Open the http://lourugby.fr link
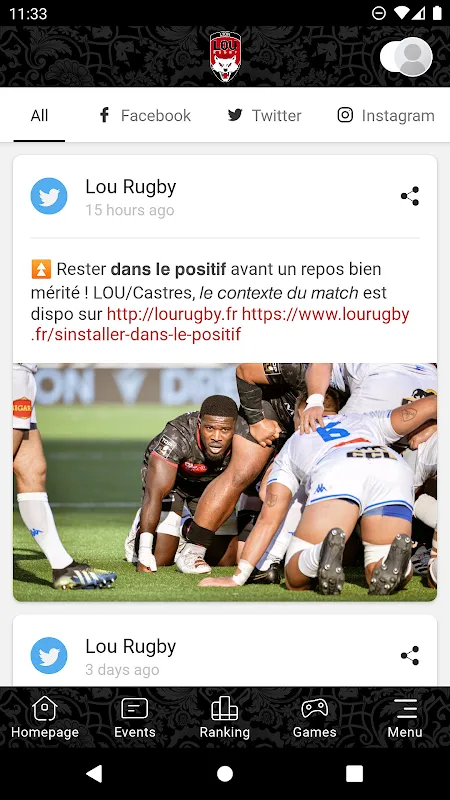Viewport: 450px width, 800px height. pos(172,314)
